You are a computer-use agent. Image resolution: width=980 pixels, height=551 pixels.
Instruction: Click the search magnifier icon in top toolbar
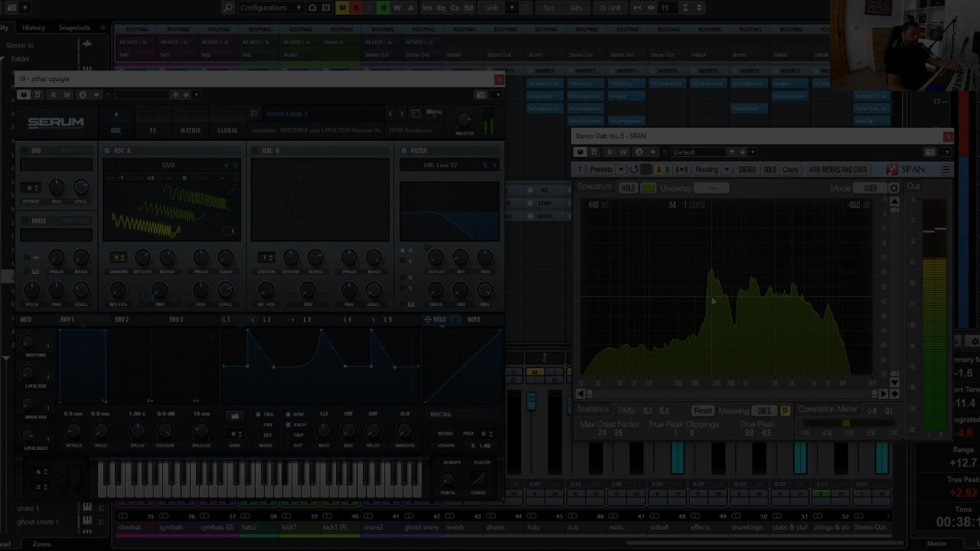point(227,8)
